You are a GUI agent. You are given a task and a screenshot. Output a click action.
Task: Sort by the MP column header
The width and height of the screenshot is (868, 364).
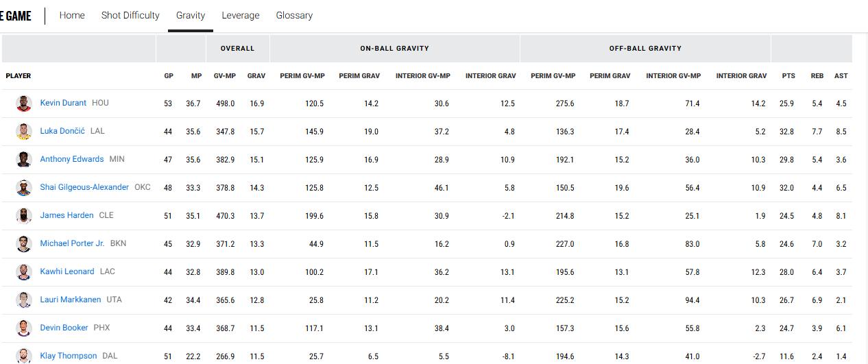pos(196,76)
